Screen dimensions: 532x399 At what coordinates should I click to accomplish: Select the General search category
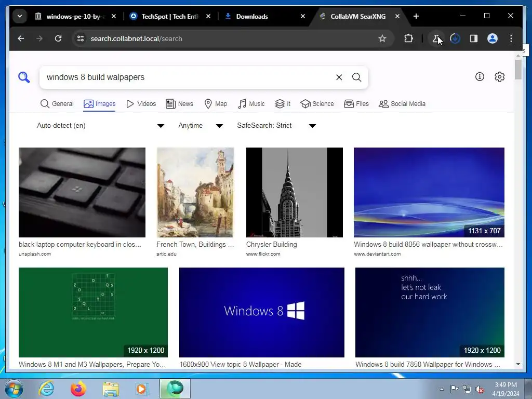point(57,104)
